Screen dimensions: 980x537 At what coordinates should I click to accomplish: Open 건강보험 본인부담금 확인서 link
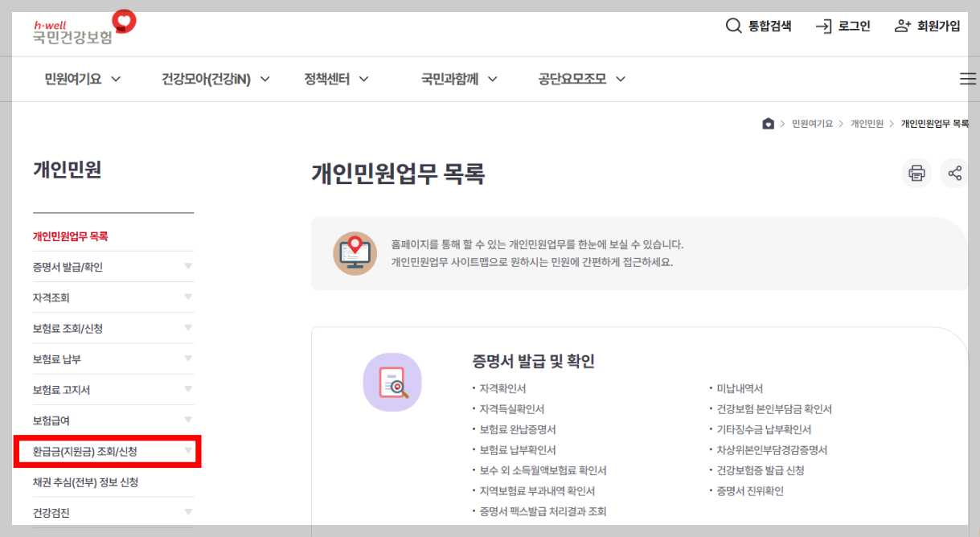click(774, 409)
